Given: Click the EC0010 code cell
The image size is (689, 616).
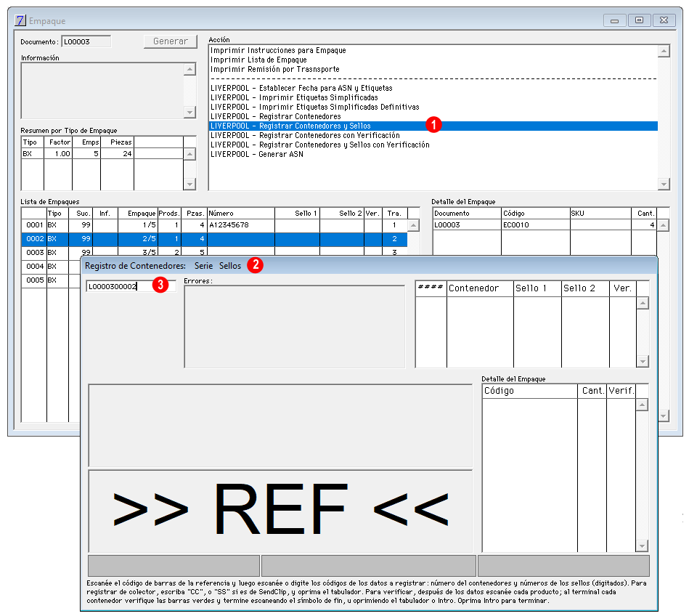Looking at the screenshot, I should pyautogui.click(x=535, y=225).
